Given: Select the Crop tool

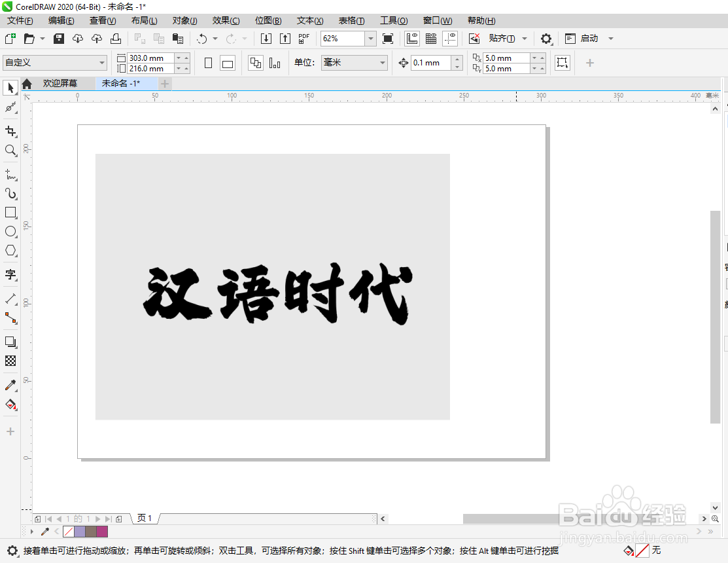Looking at the screenshot, I should (x=10, y=132).
